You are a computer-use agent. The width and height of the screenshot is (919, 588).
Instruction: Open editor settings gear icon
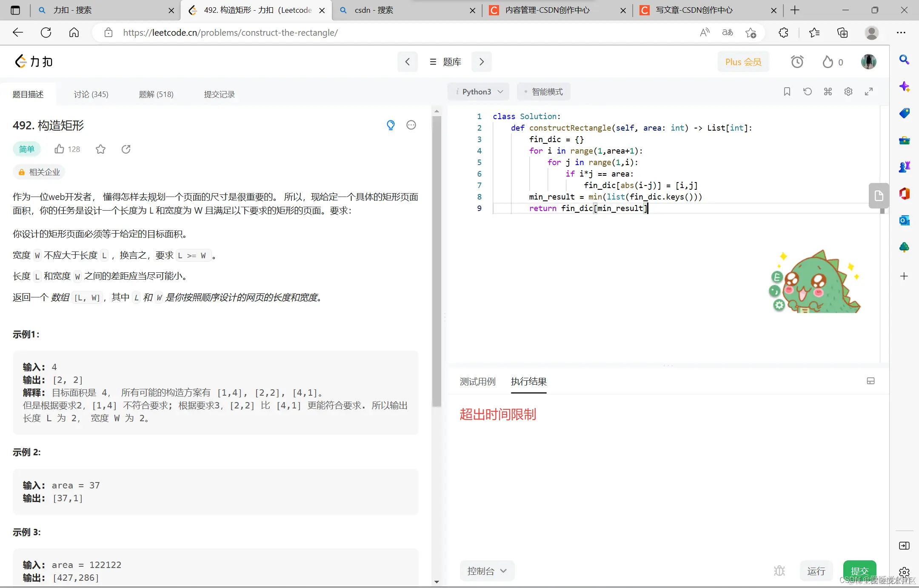[848, 91]
